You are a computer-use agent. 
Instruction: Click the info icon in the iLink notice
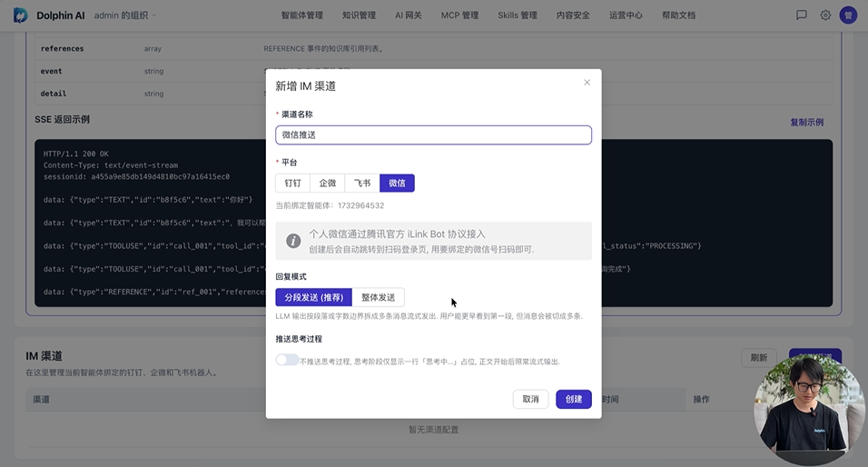pos(293,241)
